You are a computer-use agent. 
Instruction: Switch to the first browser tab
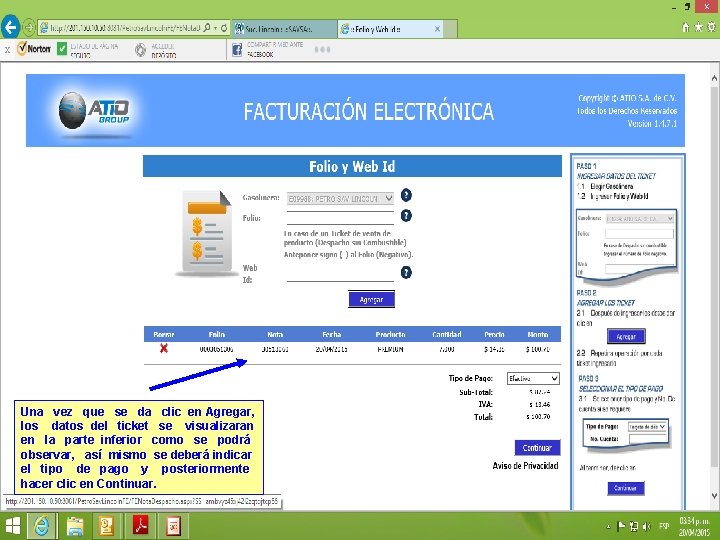(x=284, y=29)
